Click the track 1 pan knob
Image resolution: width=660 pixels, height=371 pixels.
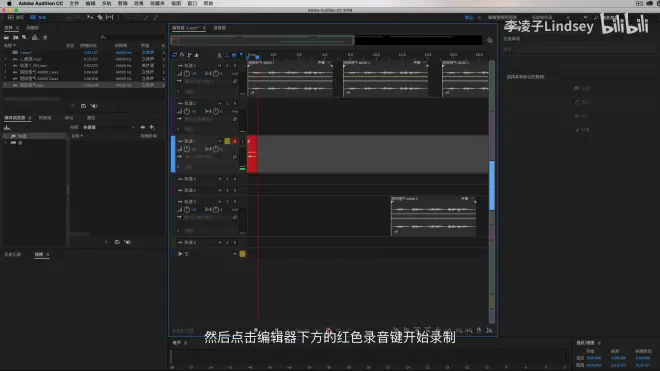coord(216,73)
